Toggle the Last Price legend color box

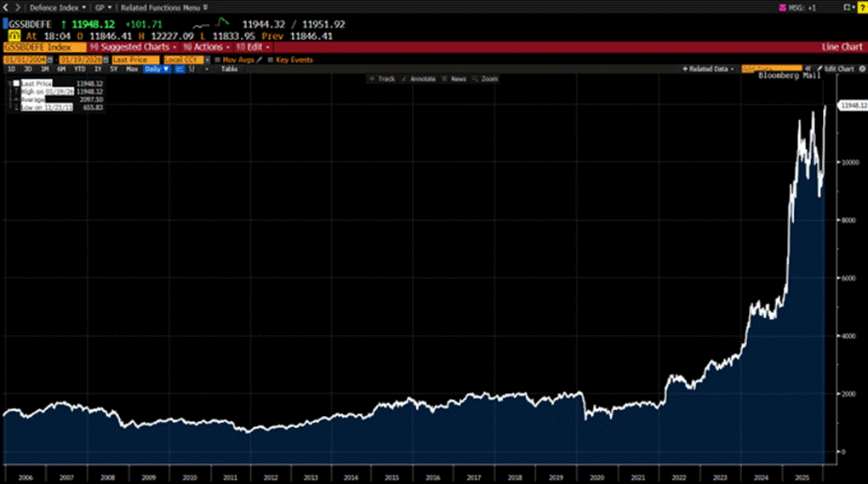click(16, 83)
